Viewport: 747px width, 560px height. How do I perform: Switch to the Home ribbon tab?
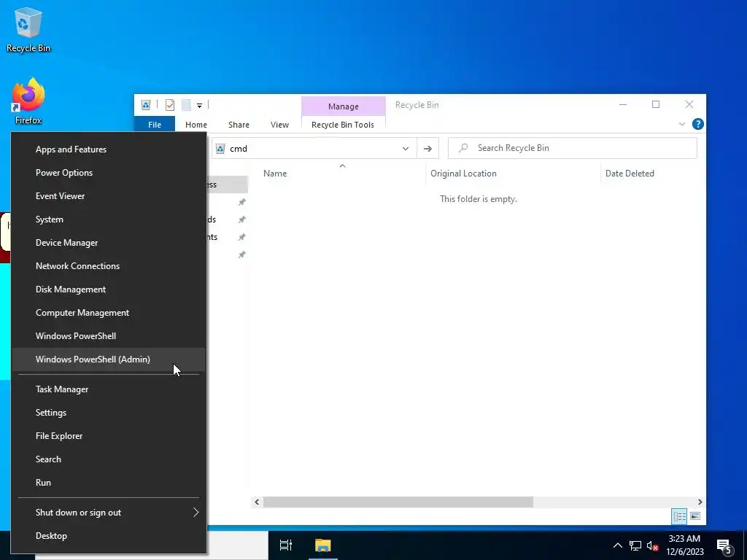click(196, 125)
